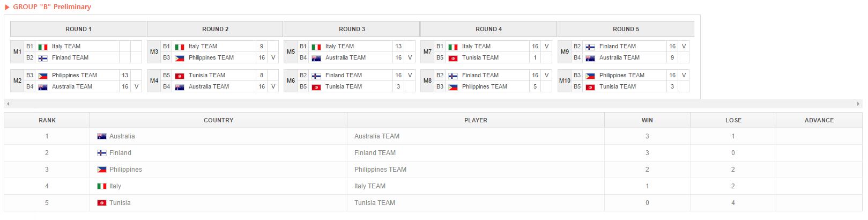Collapse the GROUP "B" Preliminary triangle

[7, 7]
